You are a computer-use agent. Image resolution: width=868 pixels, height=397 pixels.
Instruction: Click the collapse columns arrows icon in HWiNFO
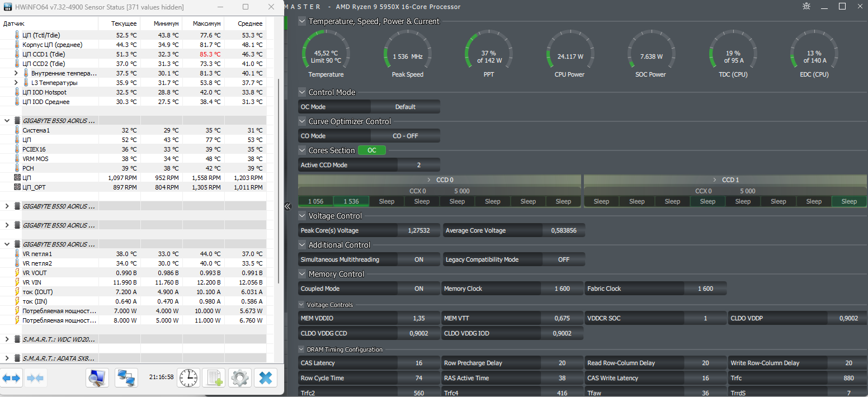click(x=35, y=379)
